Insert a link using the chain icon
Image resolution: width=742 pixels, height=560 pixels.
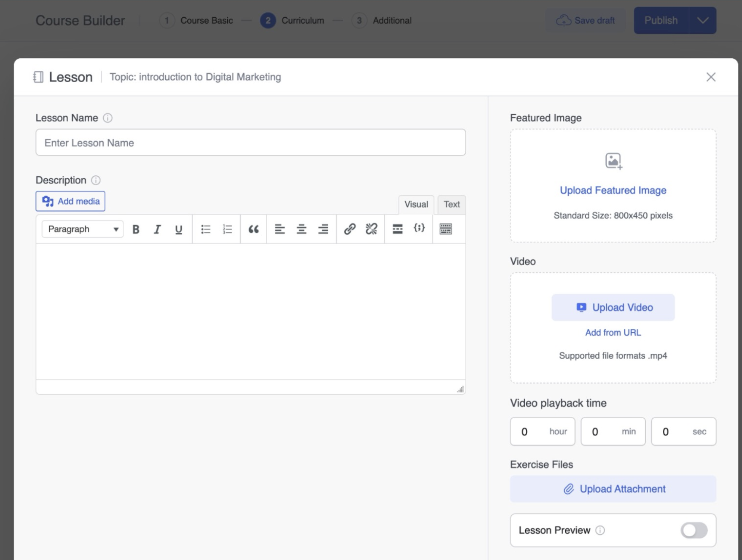349,229
